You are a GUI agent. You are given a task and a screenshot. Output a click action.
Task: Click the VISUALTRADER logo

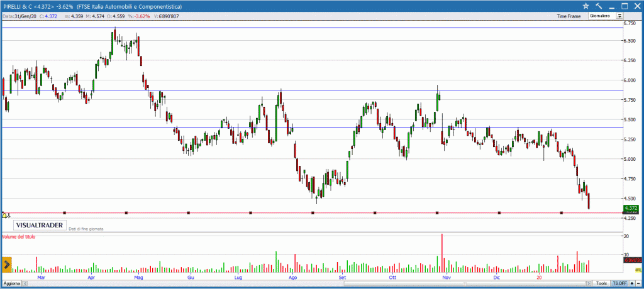[x=40, y=226]
